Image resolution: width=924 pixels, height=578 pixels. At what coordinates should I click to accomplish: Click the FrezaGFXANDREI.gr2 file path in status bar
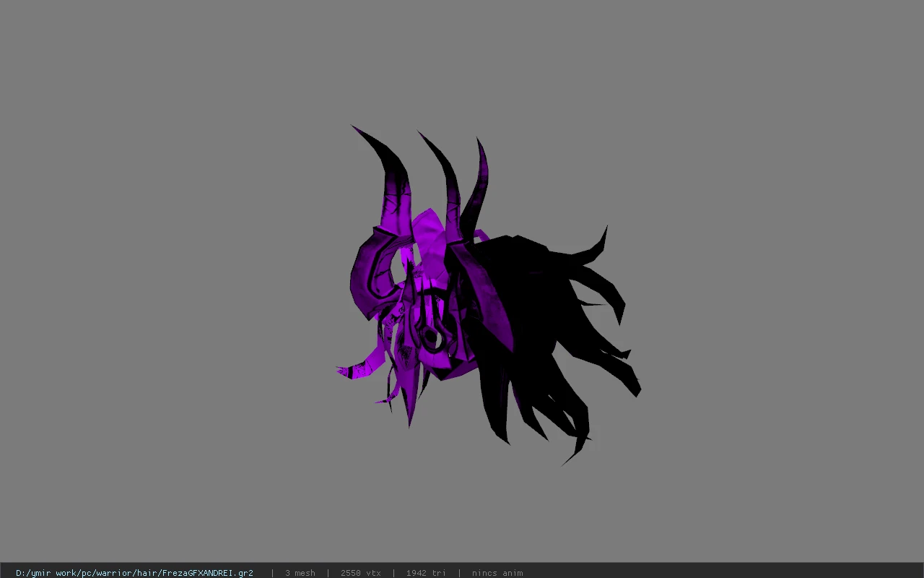(134, 573)
